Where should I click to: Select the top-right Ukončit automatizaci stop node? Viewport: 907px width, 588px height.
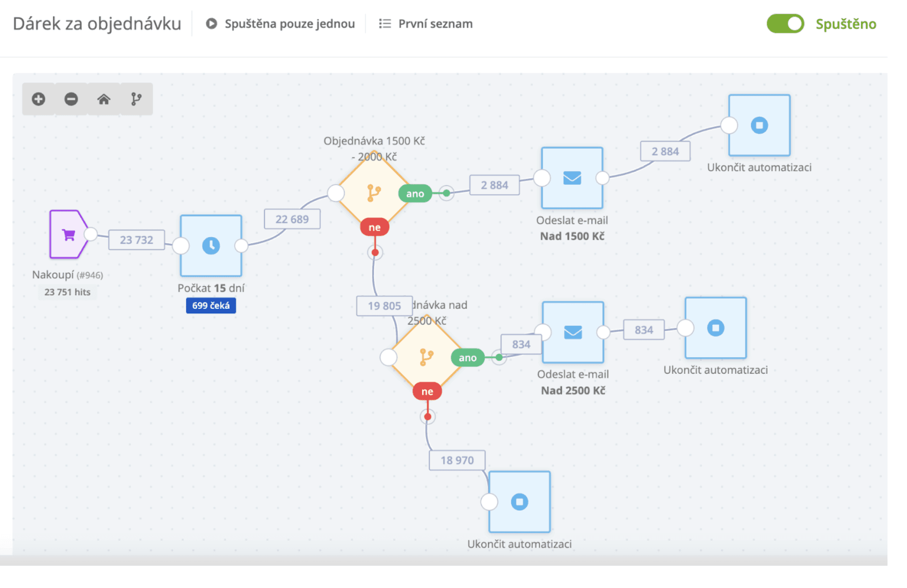[759, 125]
